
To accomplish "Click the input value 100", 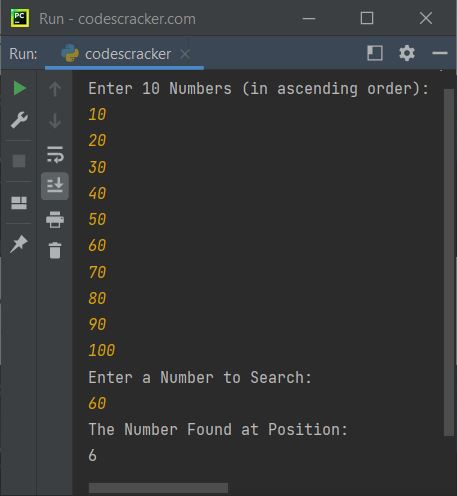I will pos(102,350).
